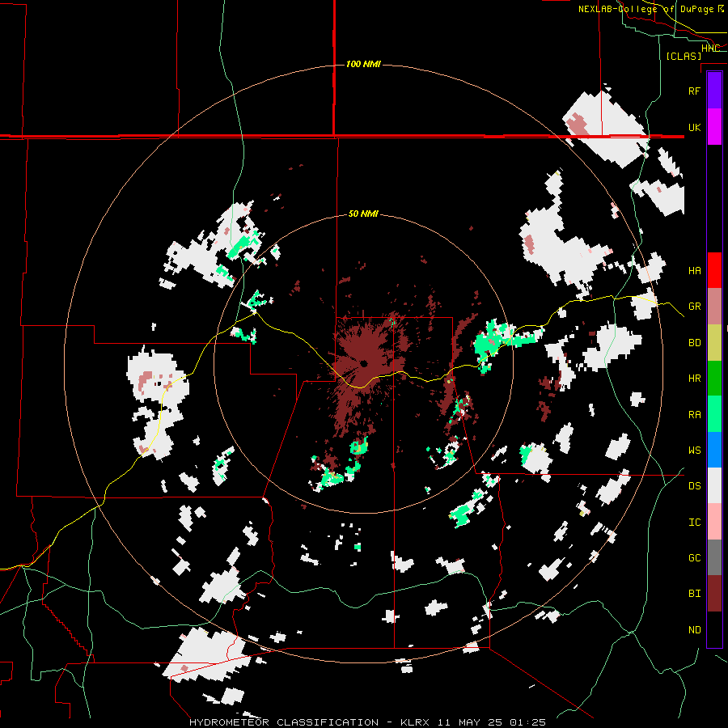
Task: Click the 01:25 timestamp in footer
Action: click(527, 722)
